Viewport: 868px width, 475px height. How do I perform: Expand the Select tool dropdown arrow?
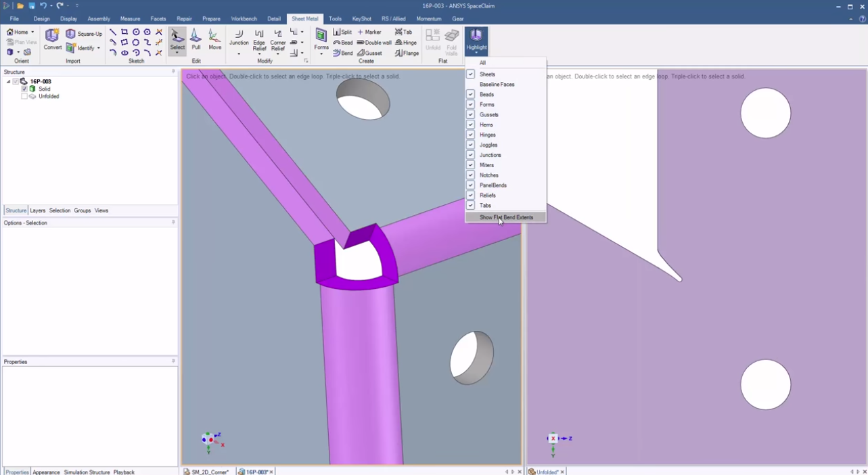pyautogui.click(x=177, y=53)
